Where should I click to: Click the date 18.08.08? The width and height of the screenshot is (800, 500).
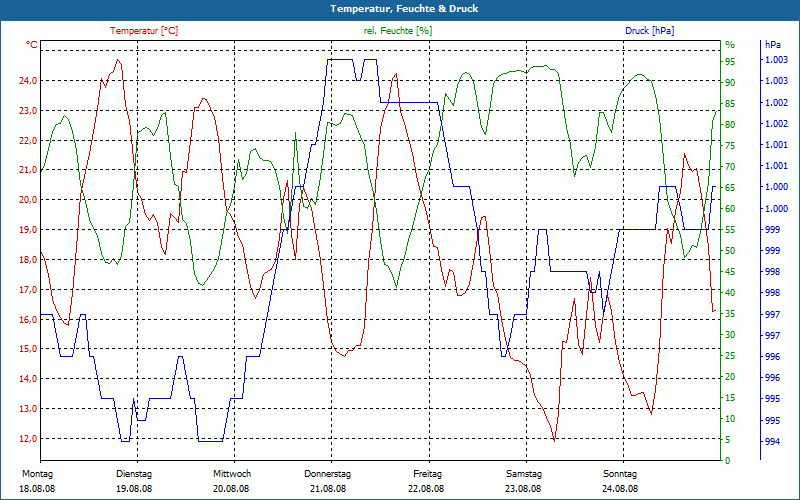point(37,489)
